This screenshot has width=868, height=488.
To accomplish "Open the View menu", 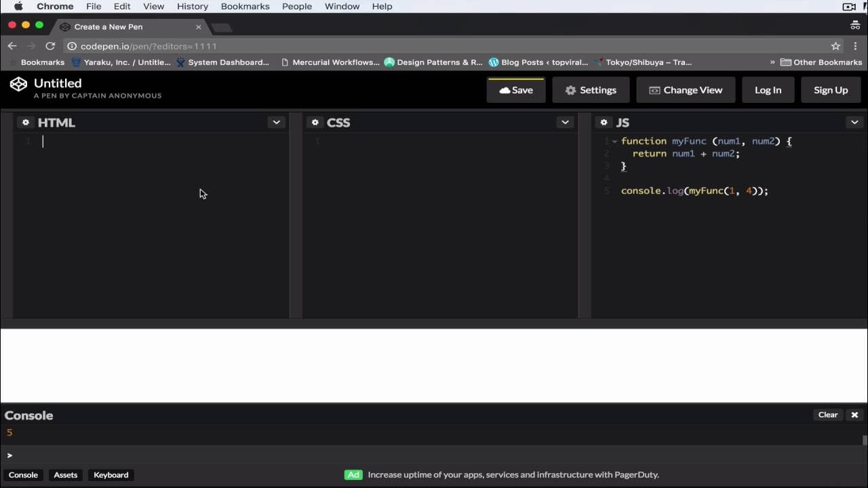I will (x=154, y=6).
